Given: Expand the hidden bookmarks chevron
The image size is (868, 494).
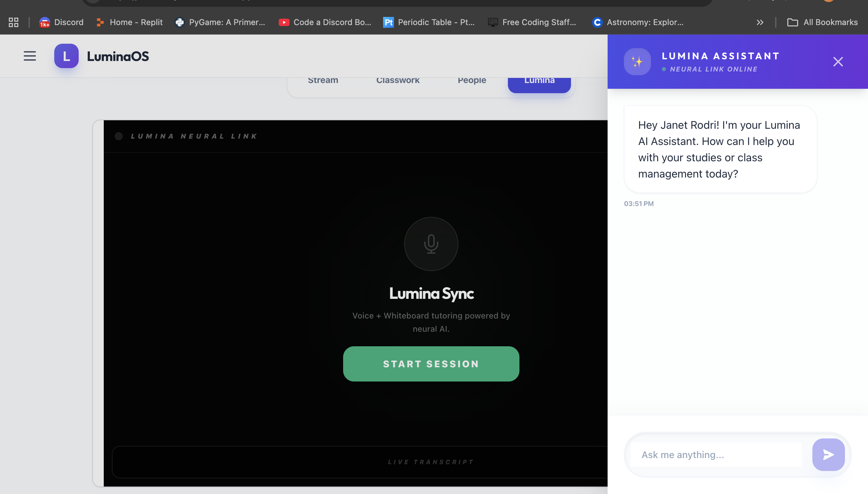Looking at the screenshot, I should (x=760, y=22).
